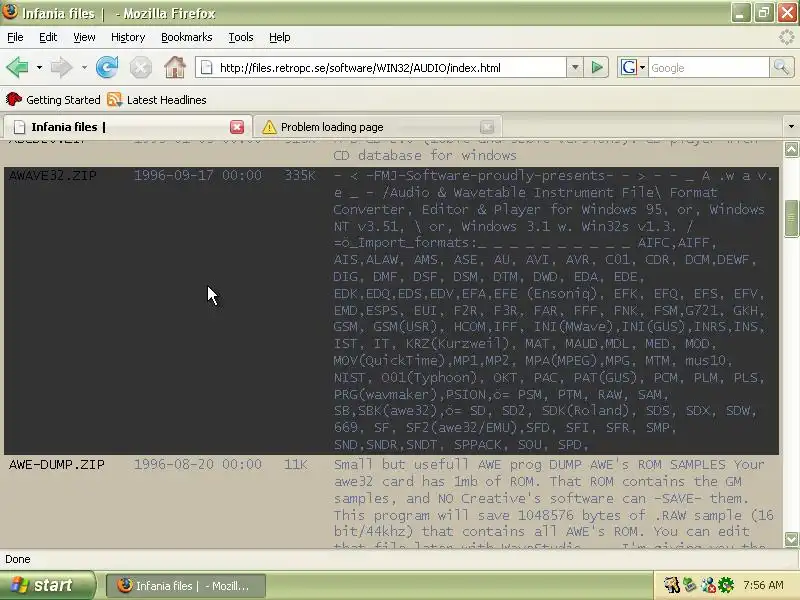Open the back history dropdown arrow

point(39,67)
